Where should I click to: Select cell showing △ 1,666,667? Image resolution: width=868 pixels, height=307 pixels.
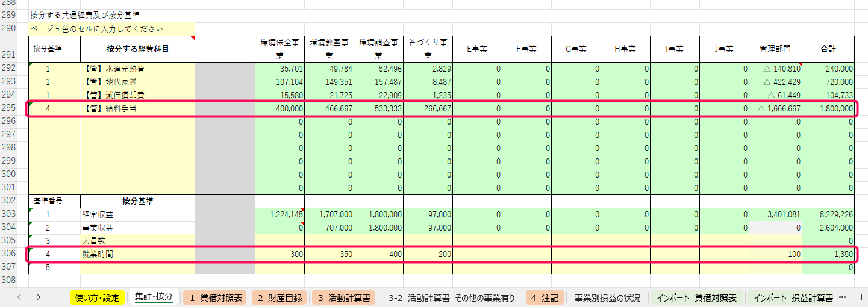[x=776, y=108]
